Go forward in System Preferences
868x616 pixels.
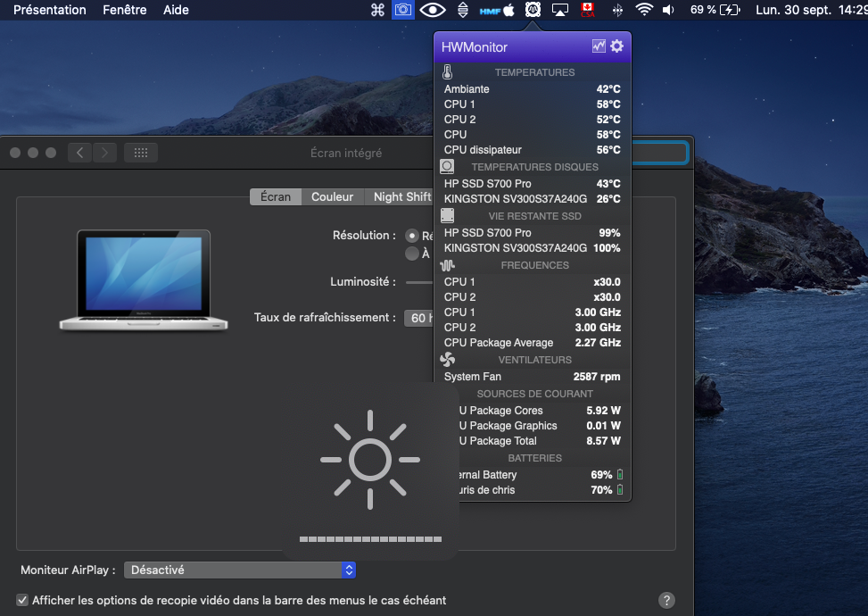pos(104,153)
